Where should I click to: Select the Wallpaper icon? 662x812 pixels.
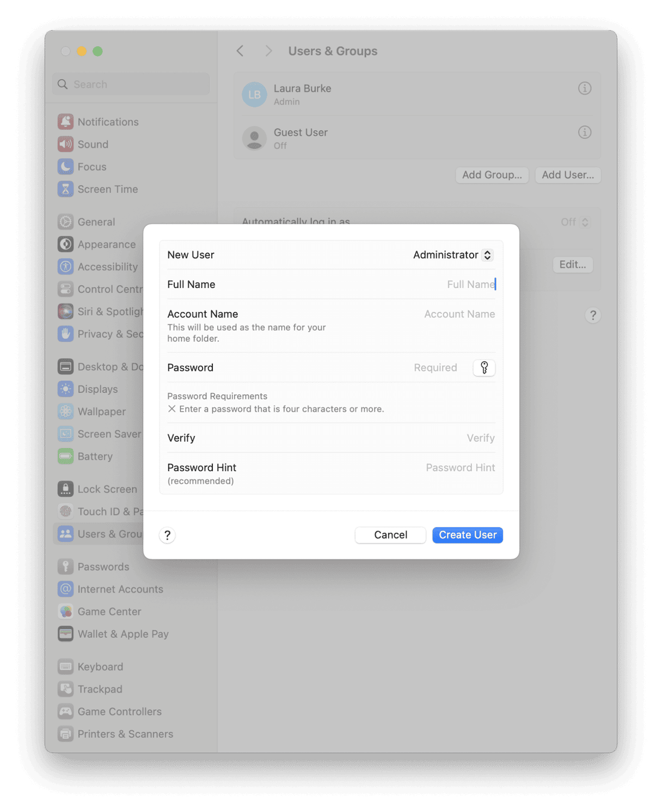pyautogui.click(x=65, y=411)
